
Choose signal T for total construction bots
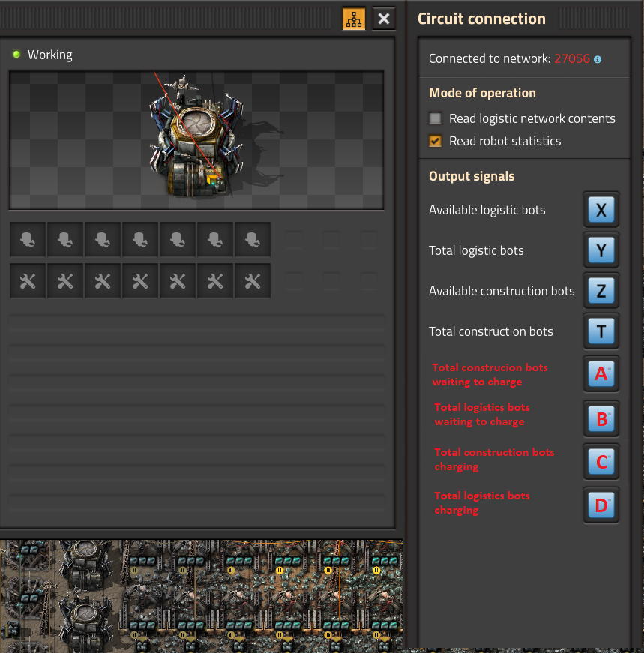601,331
